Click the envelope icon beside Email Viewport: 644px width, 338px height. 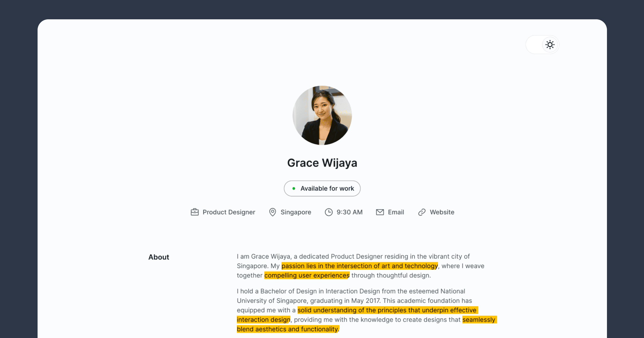pos(380,212)
